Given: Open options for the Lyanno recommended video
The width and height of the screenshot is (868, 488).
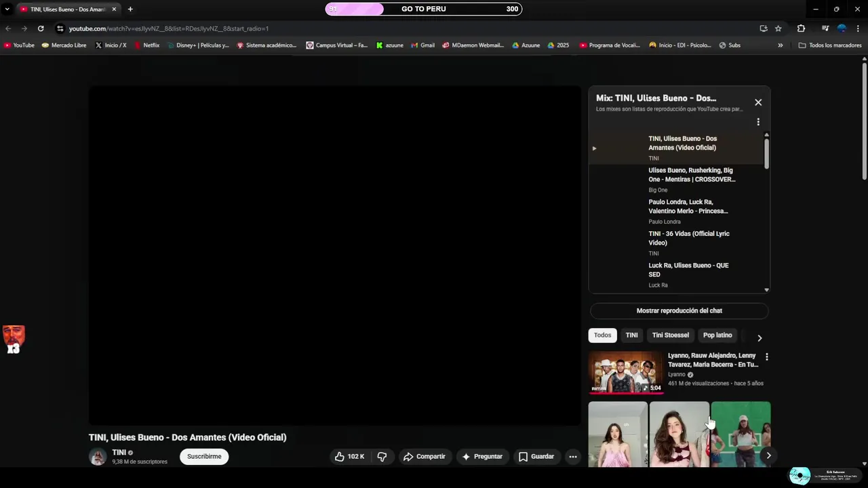Looking at the screenshot, I should point(767,357).
